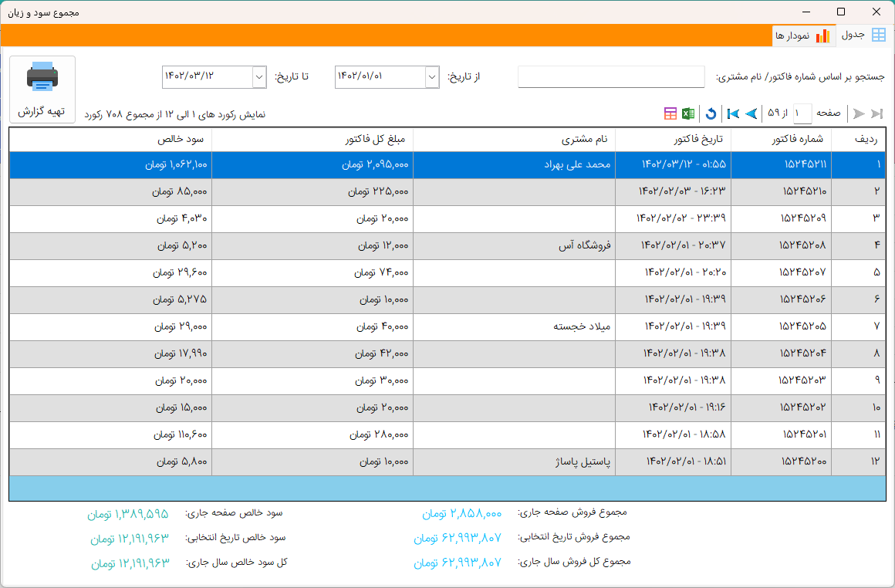Open the نمودار ها (charts) tab
Image resolution: width=895 pixels, height=588 pixels.
pyautogui.click(x=803, y=35)
